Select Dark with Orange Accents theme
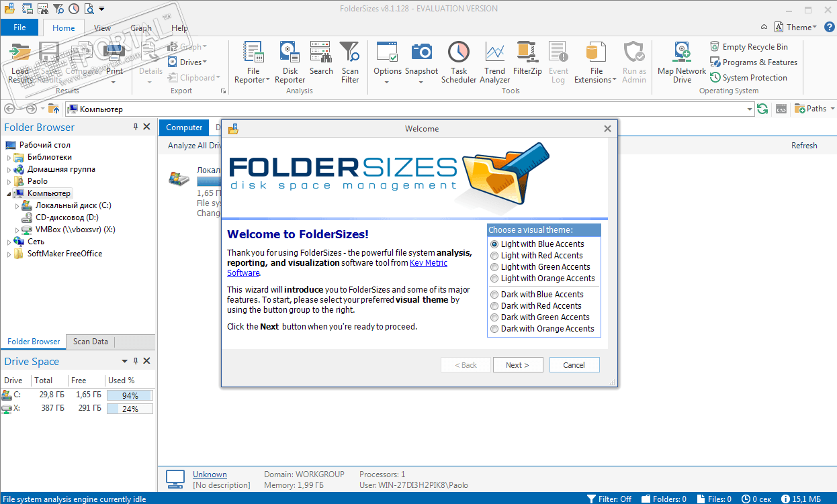 (542, 329)
